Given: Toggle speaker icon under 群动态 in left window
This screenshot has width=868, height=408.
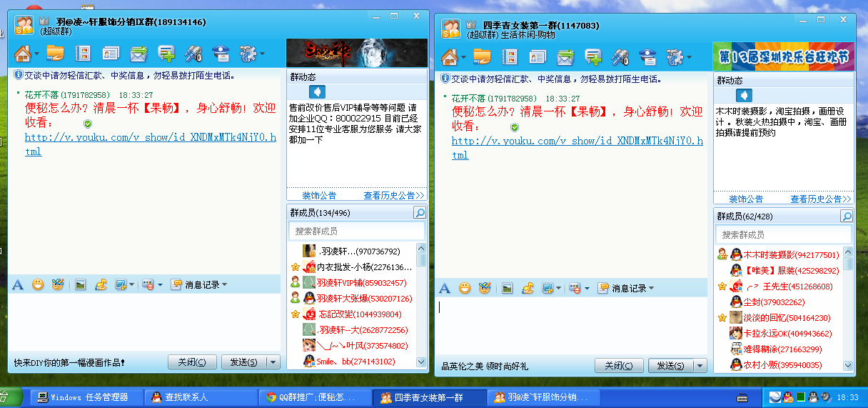Looking at the screenshot, I should point(317,92).
